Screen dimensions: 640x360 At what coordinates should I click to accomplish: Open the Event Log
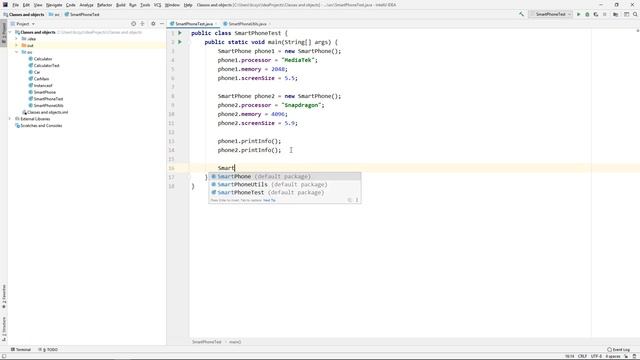(618, 349)
